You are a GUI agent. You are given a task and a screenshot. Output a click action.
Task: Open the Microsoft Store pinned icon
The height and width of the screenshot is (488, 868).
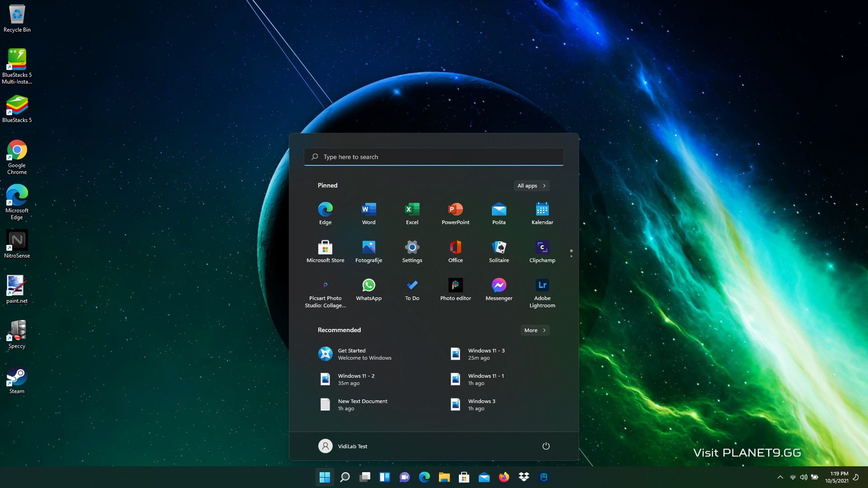click(325, 251)
